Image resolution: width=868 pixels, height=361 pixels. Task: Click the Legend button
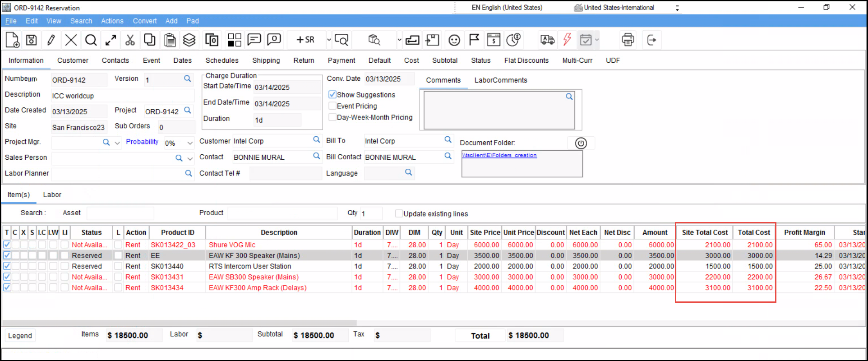point(20,336)
